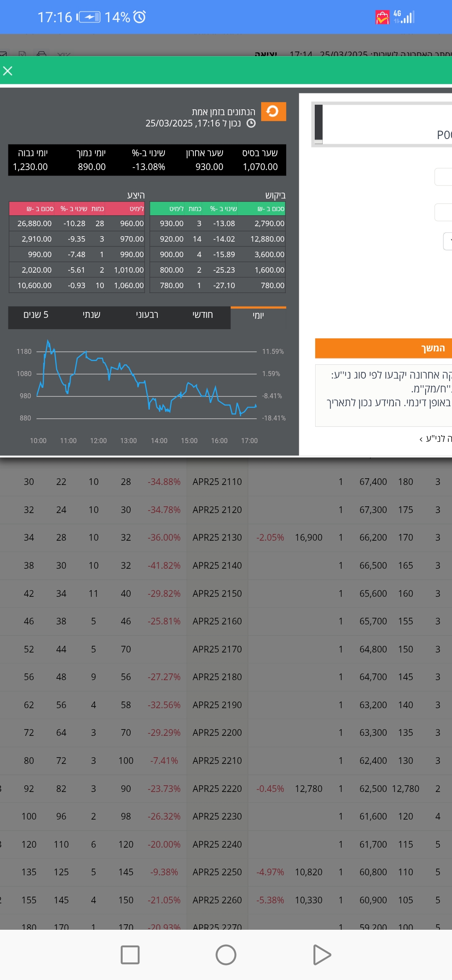Select the 930.00 bid limit row in ביקוש table
The height and width of the screenshot is (980, 452).
pyautogui.click(x=218, y=224)
